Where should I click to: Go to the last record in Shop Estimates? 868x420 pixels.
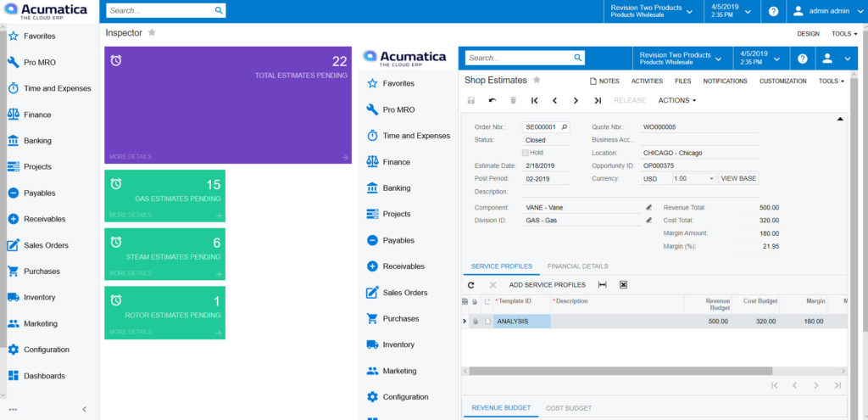pos(598,100)
